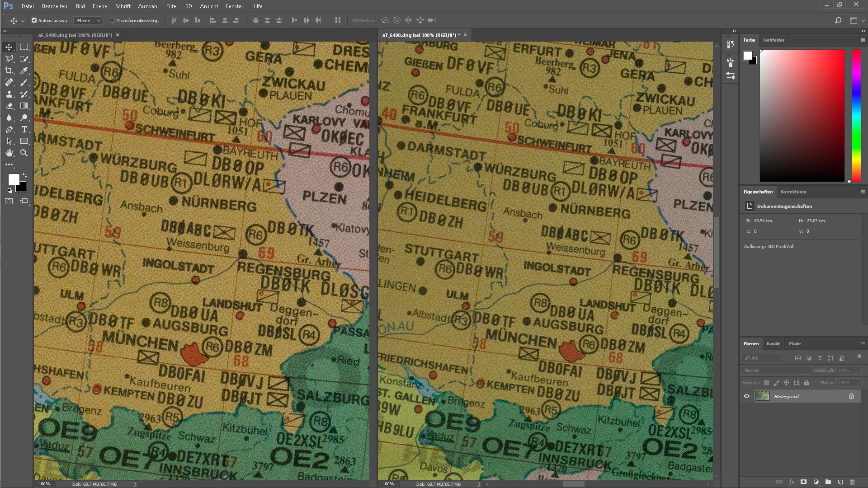
Task: Switch to the Farbfelder tab
Action: point(774,40)
